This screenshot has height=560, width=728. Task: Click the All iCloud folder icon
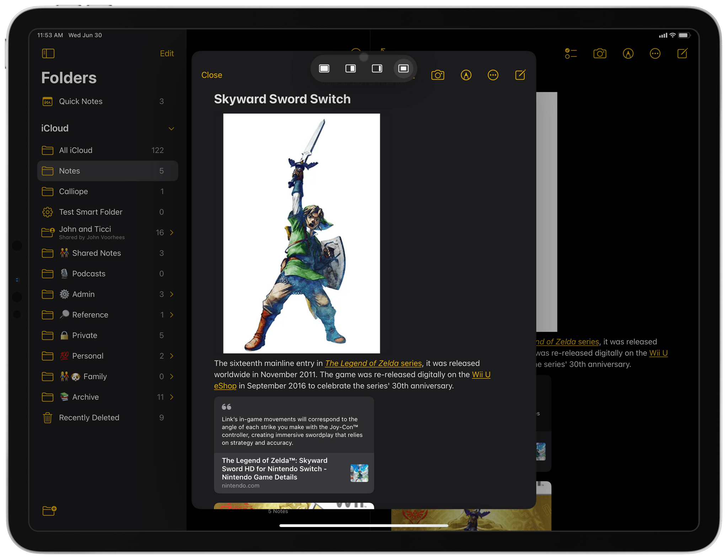[48, 150]
